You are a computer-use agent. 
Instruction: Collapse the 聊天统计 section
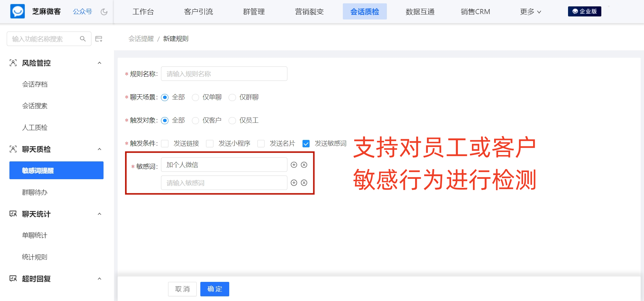tap(99, 214)
